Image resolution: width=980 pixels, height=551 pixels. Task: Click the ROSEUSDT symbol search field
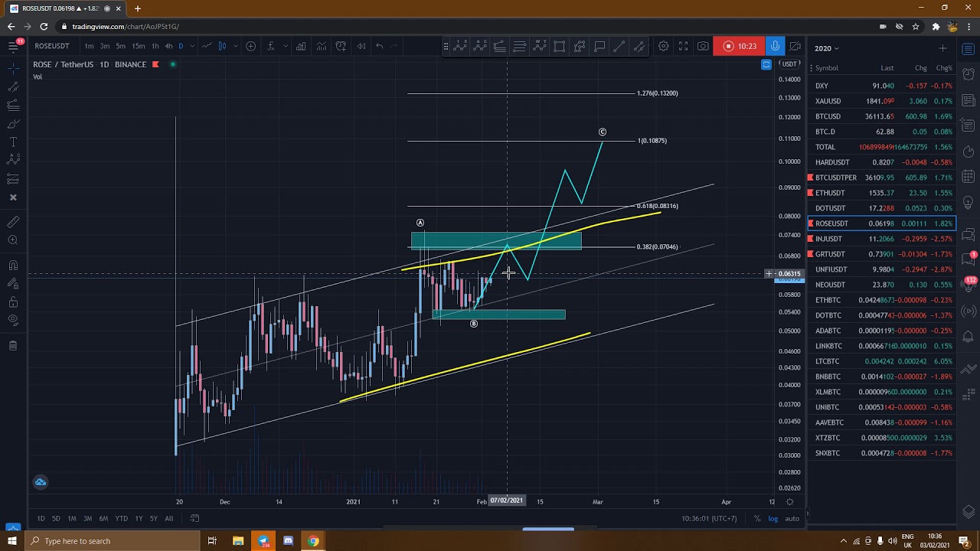coord(52,46)
